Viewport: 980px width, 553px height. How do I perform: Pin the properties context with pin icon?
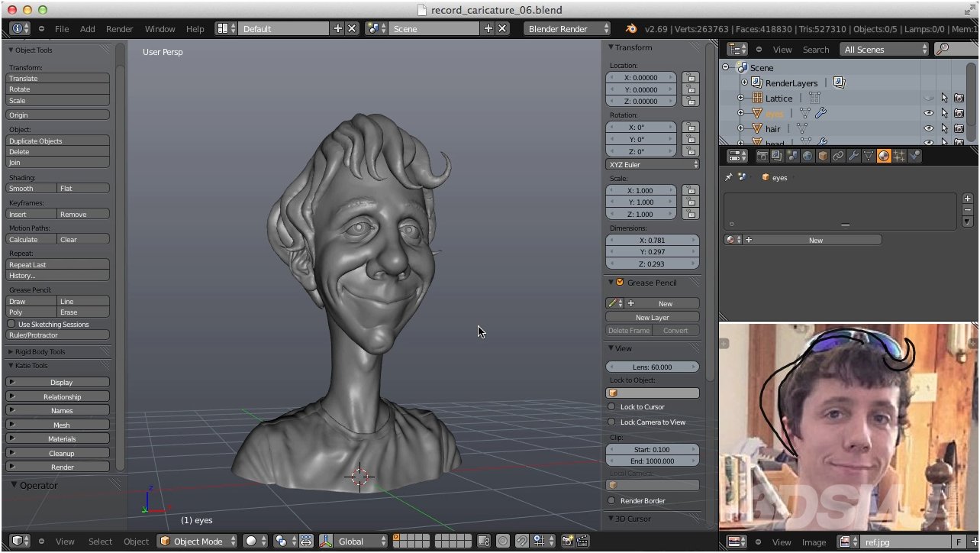click(x=728, y=177)
